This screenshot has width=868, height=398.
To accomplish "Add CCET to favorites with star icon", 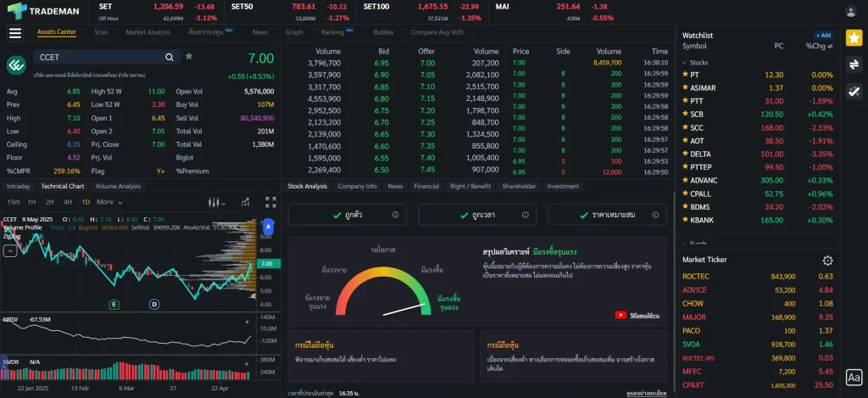I will [189, 57].
